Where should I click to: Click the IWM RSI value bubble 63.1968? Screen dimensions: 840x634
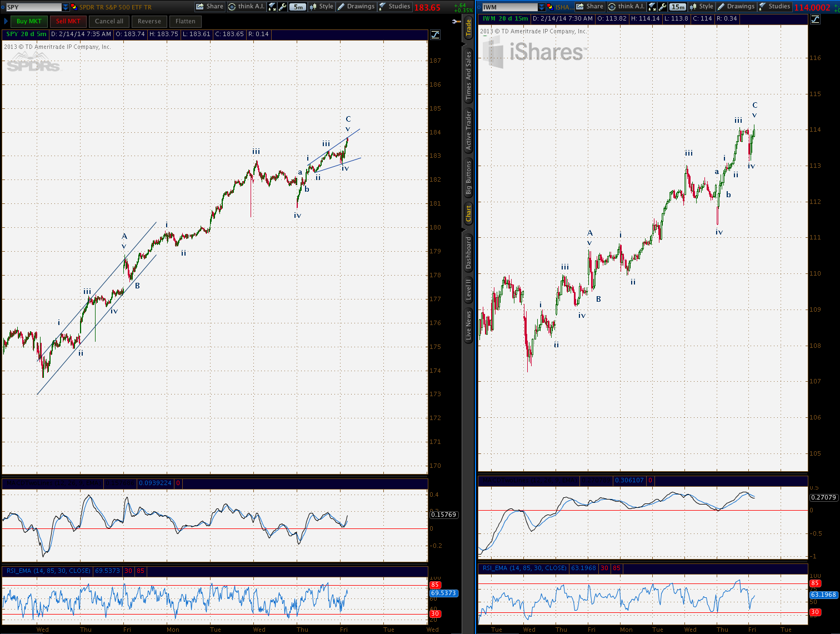click(x=823, y=595)
